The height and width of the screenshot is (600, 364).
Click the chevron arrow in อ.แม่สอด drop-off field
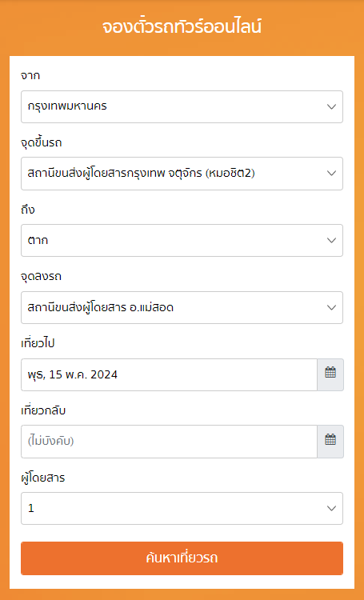(331, 308)
